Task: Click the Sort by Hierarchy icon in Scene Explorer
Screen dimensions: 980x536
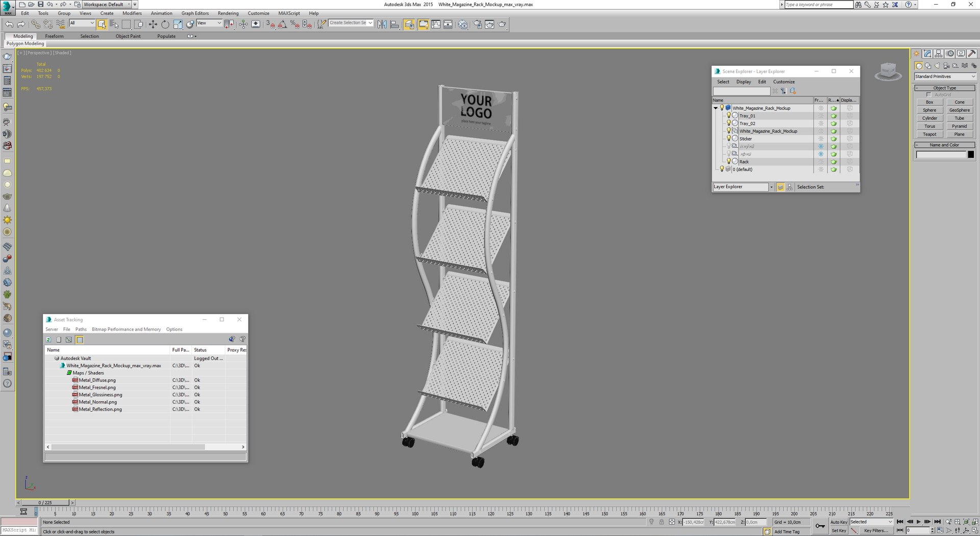Action: pos(790,187)
